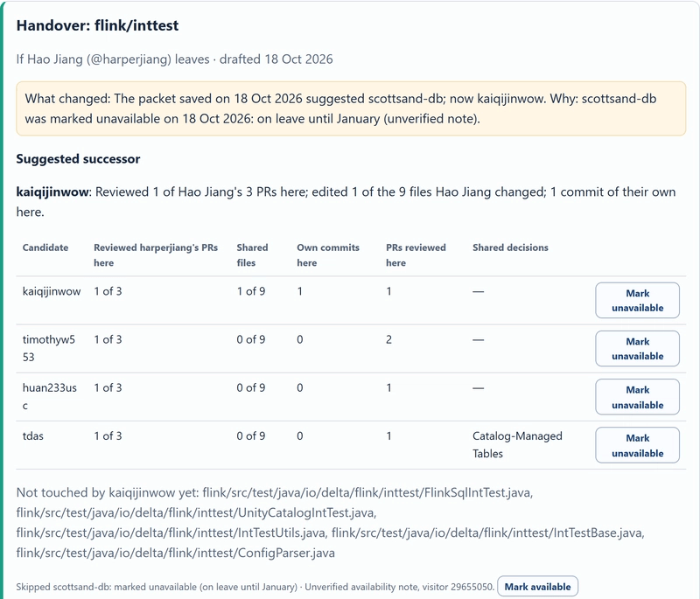Screen dimensions: 700x599
Task: Mark tdas as unavailable
Action: [x=637, y=445]
